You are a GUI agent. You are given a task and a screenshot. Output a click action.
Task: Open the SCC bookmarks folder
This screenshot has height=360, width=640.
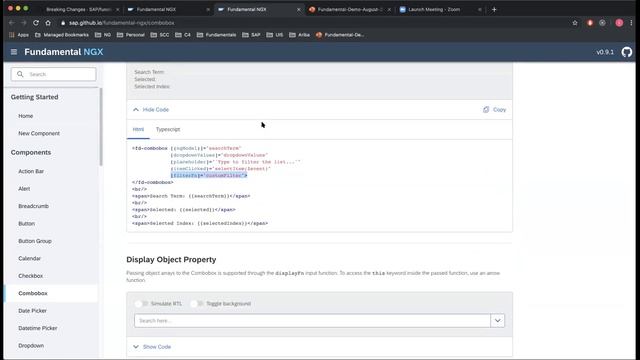(160, 35)
